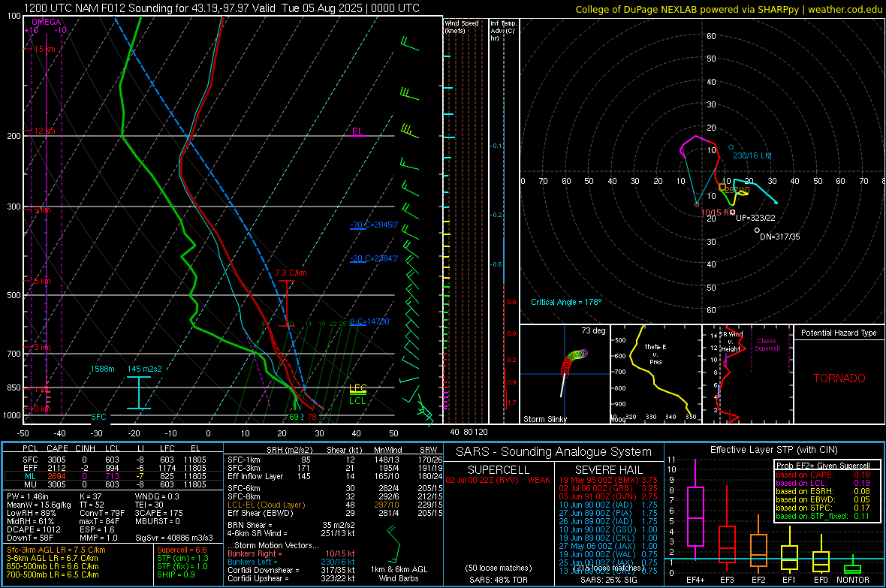Click the PW = 1.46in value
Image resolution: width=886 pixels, height=588 pixels.
[x=30, y=496]
